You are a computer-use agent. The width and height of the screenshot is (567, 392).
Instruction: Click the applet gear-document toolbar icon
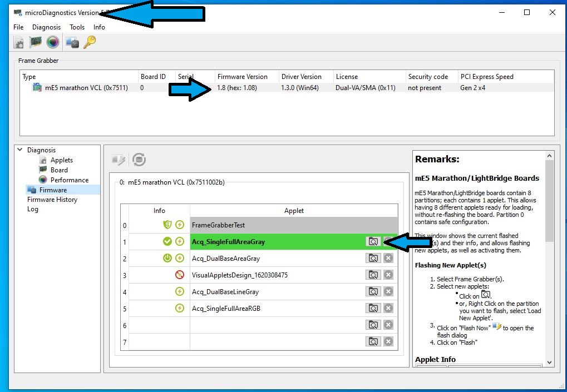click(x=19, y=42)
